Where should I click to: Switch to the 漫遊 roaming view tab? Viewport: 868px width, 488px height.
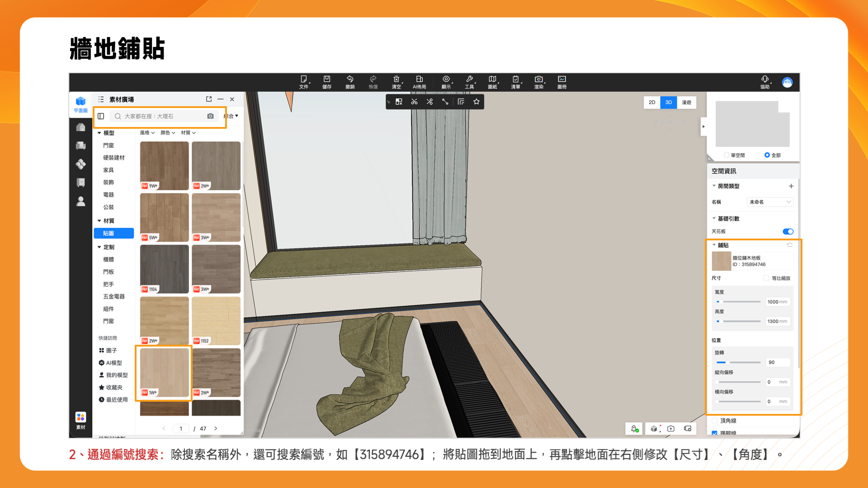[686, 103]
